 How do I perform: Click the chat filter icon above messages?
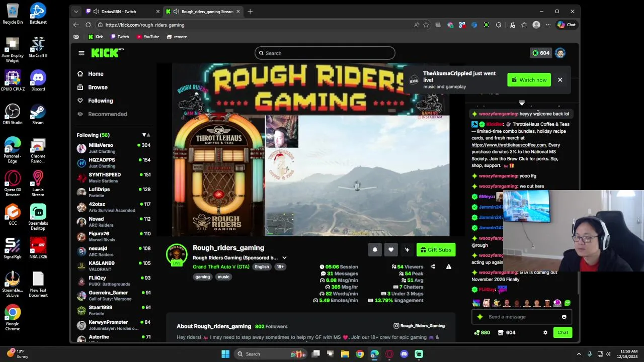522,103
